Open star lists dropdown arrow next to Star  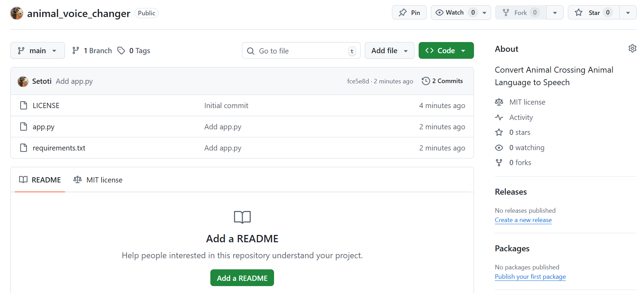click(x=628, y=13)
